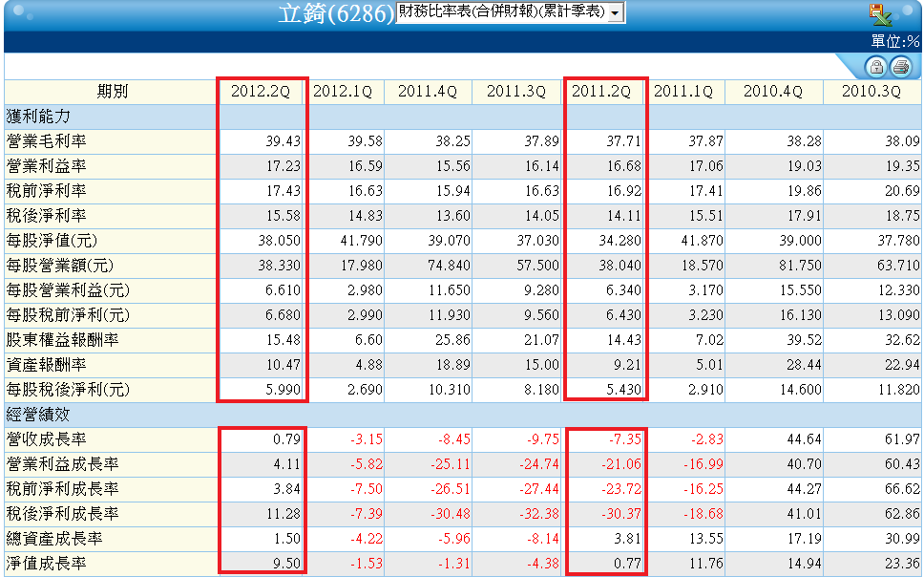Click 38.050 in the 每股淨值(元) row

280,240
